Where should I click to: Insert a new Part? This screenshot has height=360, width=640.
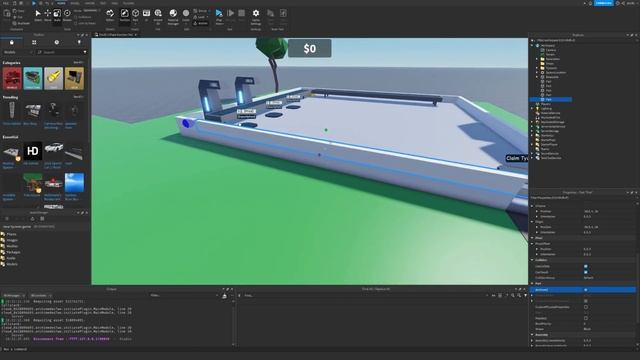pos(136,15)
